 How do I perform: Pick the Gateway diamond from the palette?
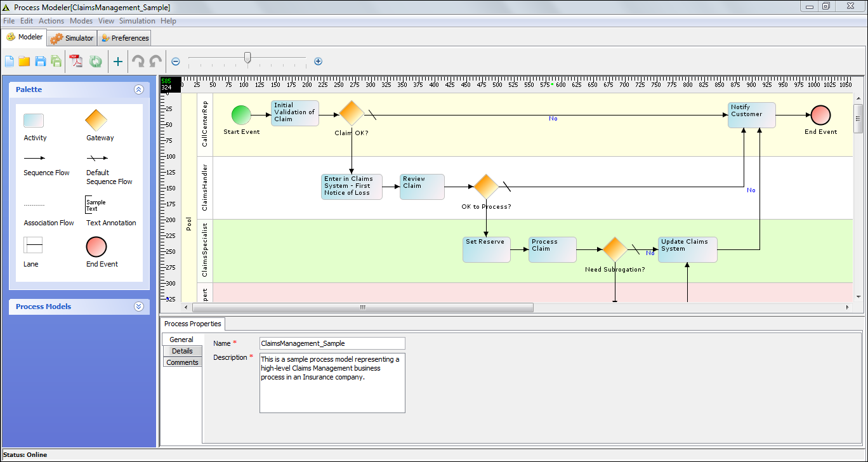pyautogui.click(x=96, y=121)
